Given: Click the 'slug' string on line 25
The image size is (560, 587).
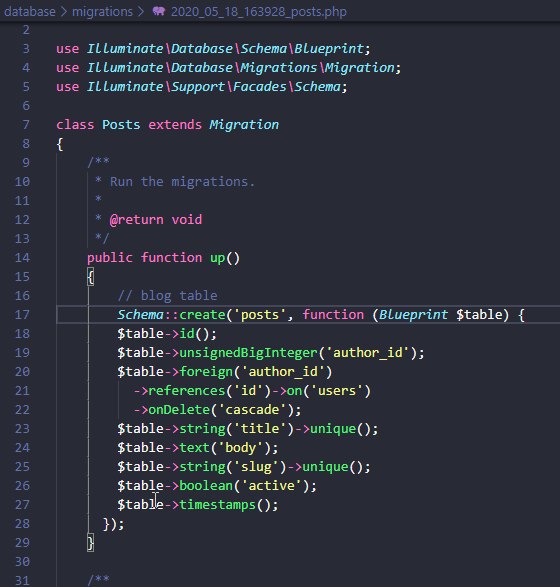Looking at the screenshot, I should 256,467.
